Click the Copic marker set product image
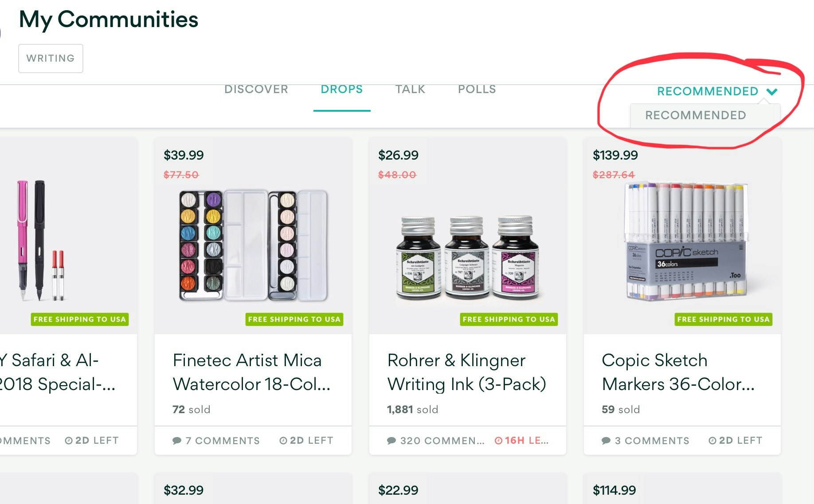The height and width of the screenshot is (504, 814). 686,242
